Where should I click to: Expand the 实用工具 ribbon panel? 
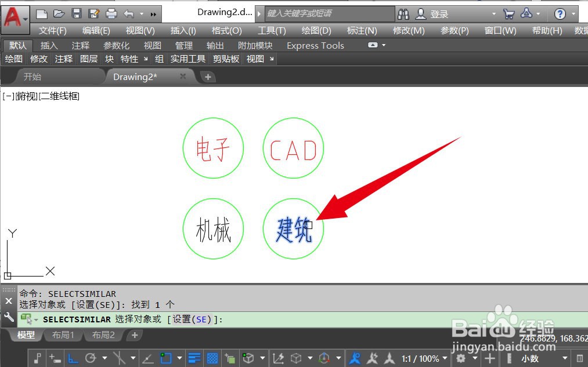188,59
